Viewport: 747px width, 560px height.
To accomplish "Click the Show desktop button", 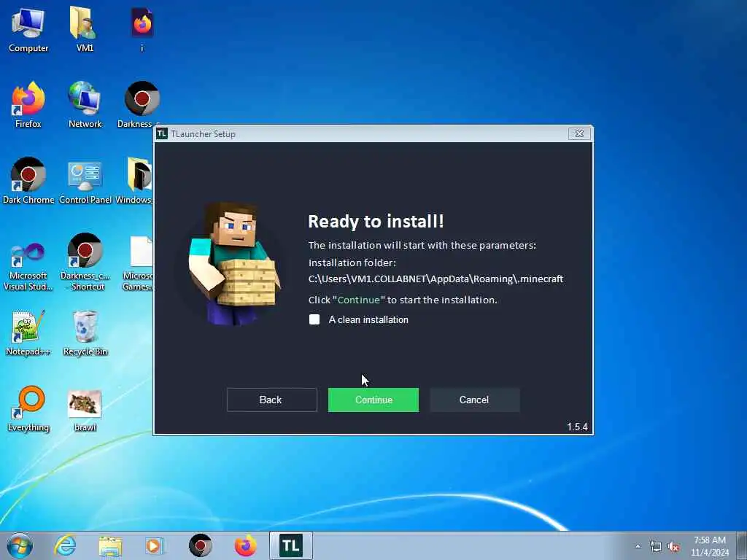I will click(742, 545).
